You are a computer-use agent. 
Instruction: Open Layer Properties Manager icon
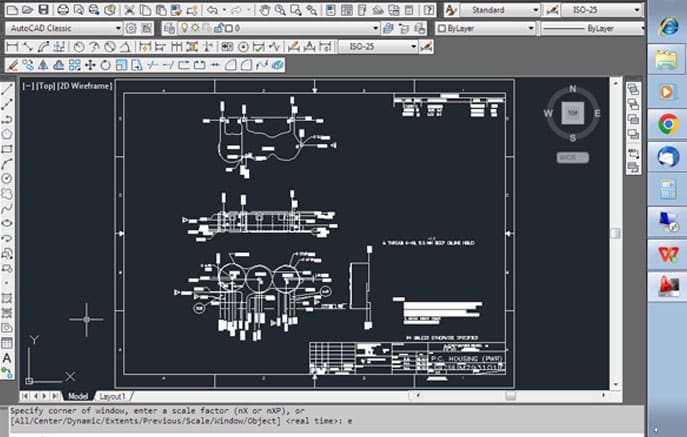(x=169, y=28)
